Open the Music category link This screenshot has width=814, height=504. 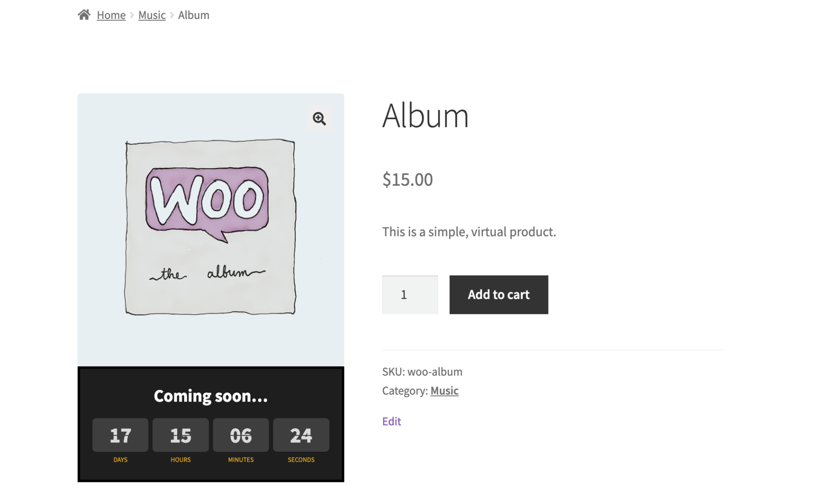(444, 390)
